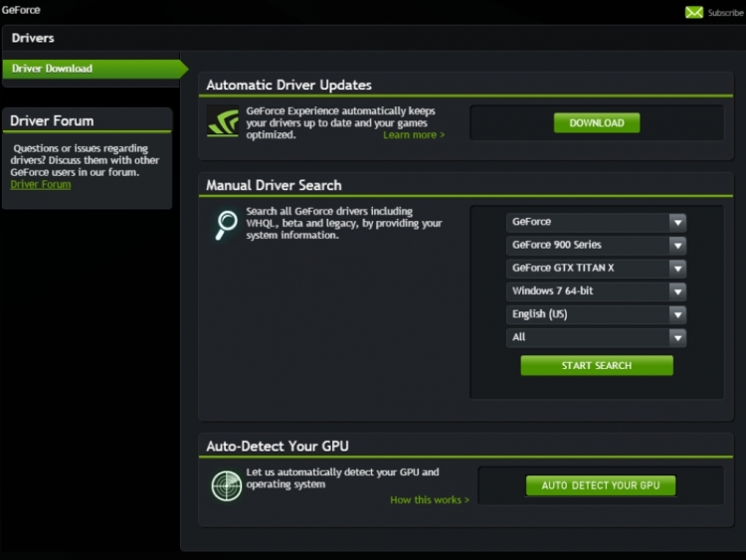Select the Driver Download tab
The height and width of the screenshot is (560, 746).
click(x=92, y=69)
